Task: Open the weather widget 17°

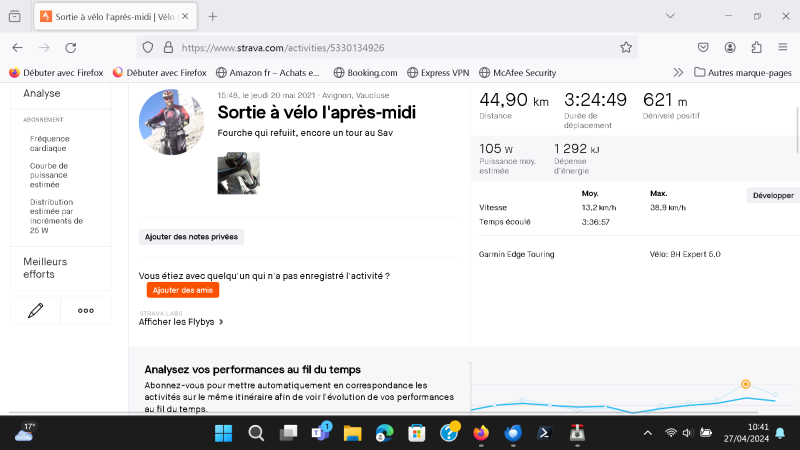Action: 24,433
